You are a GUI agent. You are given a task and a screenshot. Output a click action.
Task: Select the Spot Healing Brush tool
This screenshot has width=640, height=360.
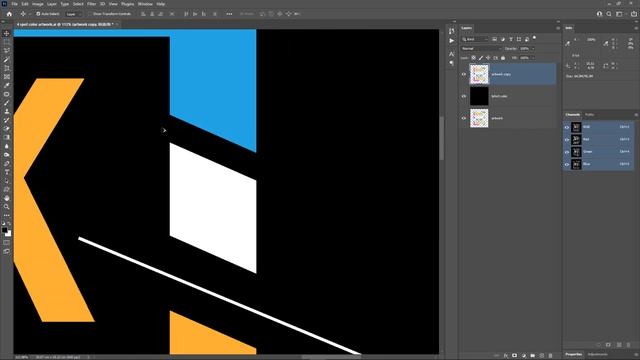click(7, 94)
